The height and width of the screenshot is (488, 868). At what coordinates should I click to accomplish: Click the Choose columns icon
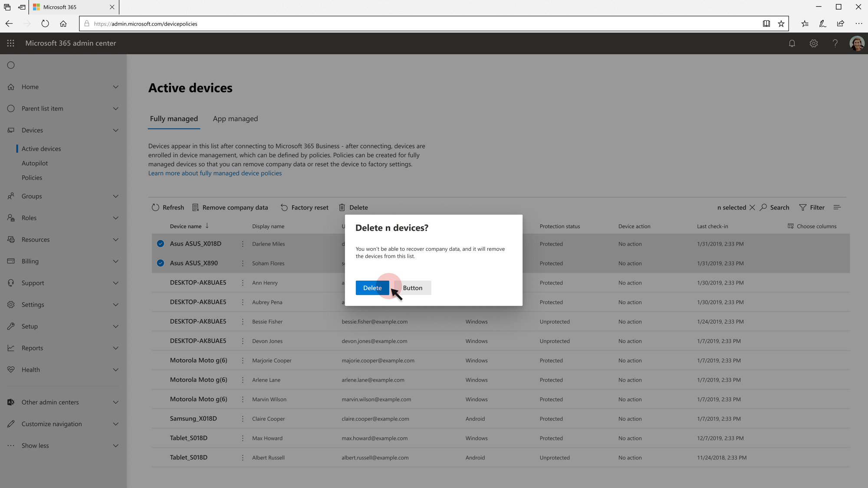tap(790, 226)
